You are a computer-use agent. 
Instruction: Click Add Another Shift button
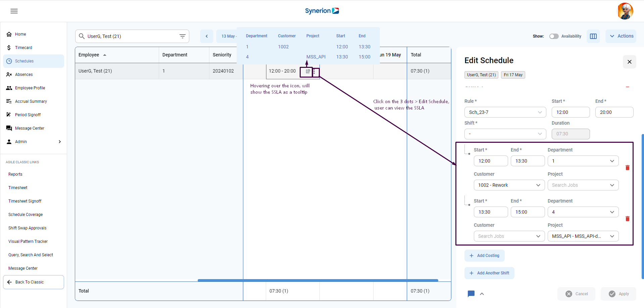click(489, 273)
